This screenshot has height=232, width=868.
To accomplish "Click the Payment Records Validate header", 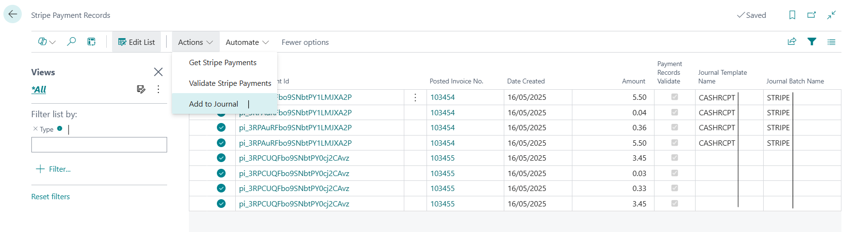I will pyautogui.click(x=669, y=72).
